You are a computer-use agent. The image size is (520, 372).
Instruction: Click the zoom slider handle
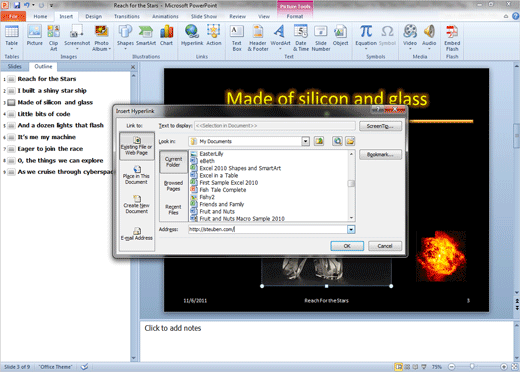[472, 367]
